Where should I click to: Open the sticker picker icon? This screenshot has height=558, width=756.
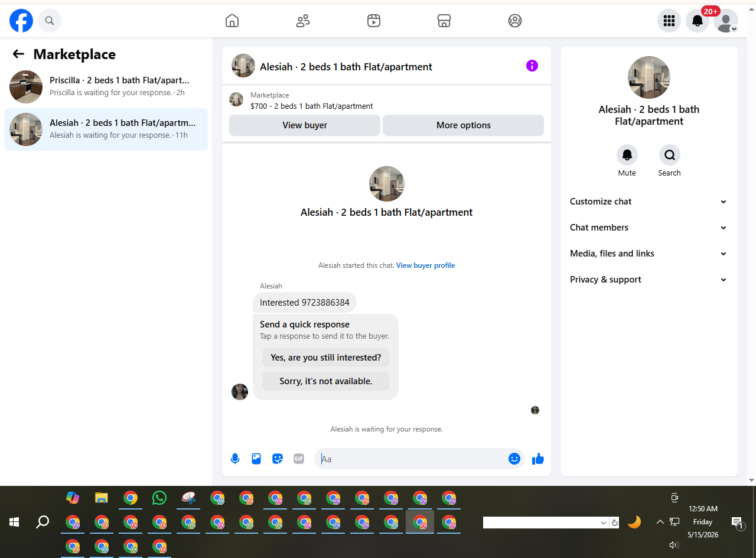click(x=278, y=459)
